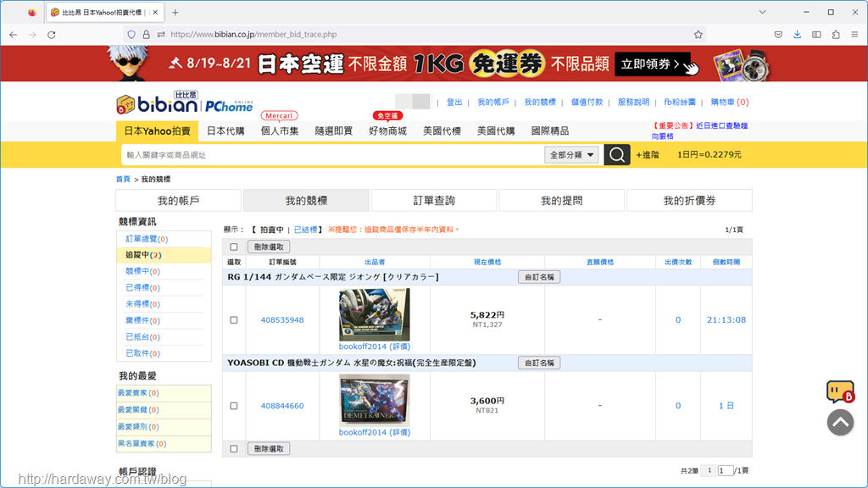Show the Firefox sidebars icon
Image resolution: width=868 pixels, height=488 pixels.
[x=816, y=34]
